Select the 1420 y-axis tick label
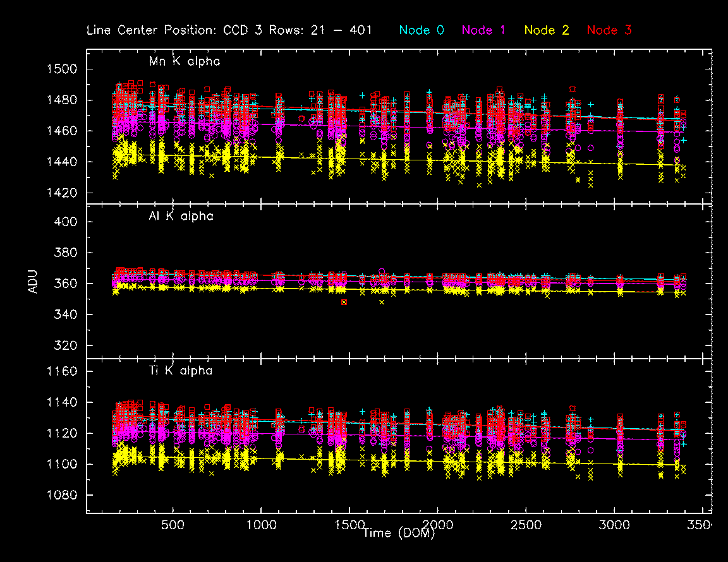This screenshot has height=562, width=728. coord(63,193)
